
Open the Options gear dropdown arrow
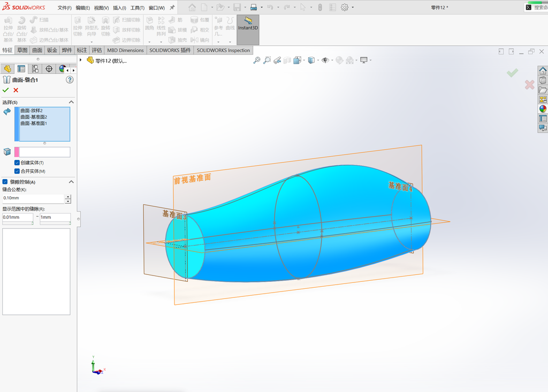352,7
